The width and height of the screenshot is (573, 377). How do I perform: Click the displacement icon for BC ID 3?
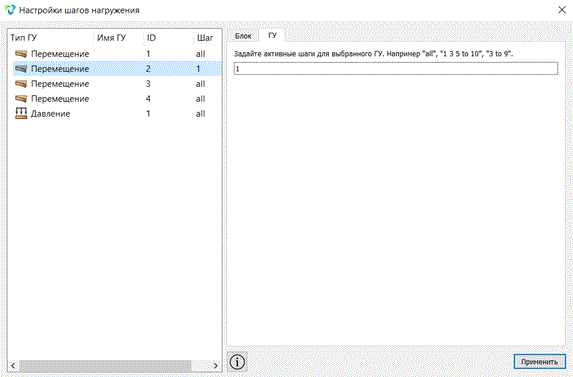pyautogui.click(x=21, y=84)
